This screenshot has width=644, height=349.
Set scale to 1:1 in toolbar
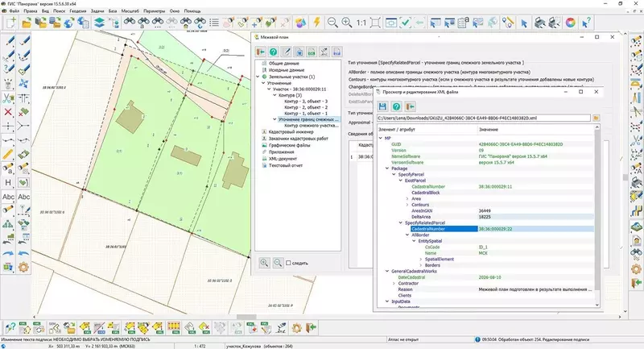coord(361,23)
